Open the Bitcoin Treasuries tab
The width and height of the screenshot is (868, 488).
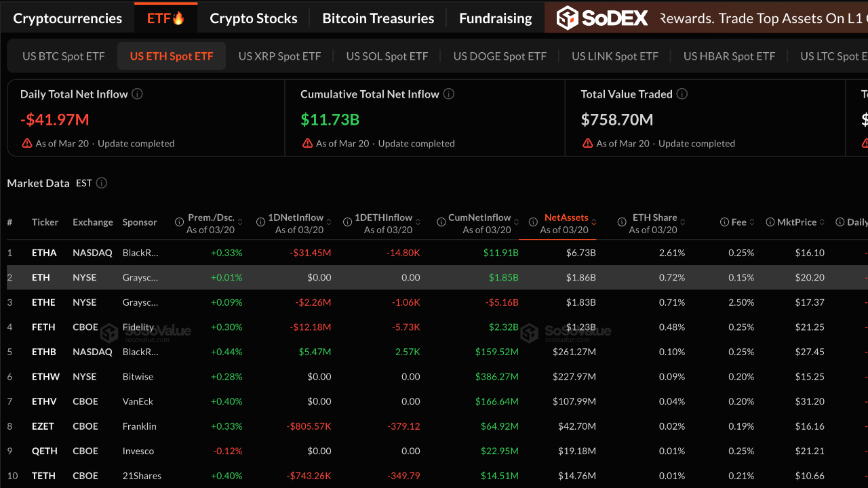pyautogui.click(x=378, y=18)
